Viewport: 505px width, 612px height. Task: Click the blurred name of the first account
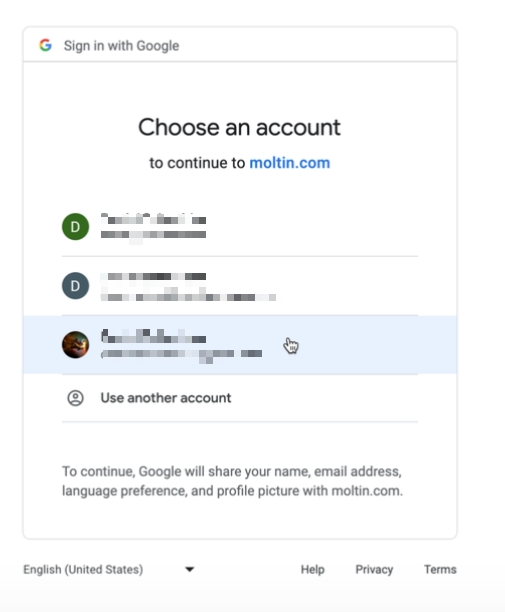coord(153,219)
